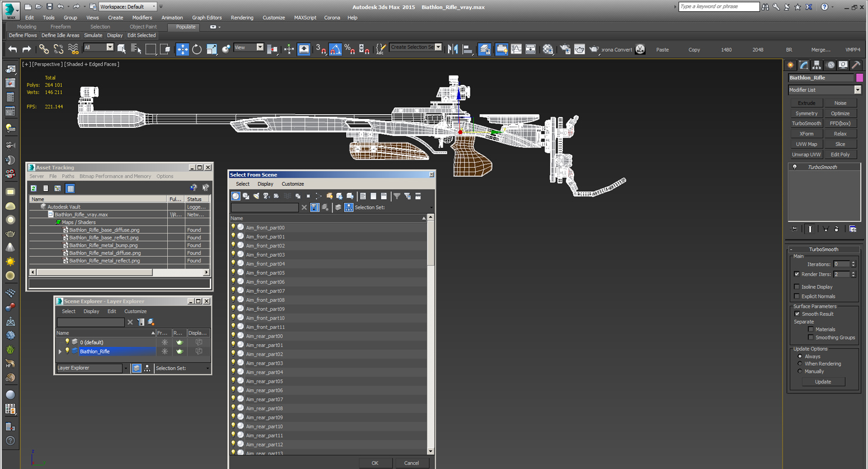Click the Edit Poly modifier button
The height and width of the screenshot is (469, 868).
(840, 154)
